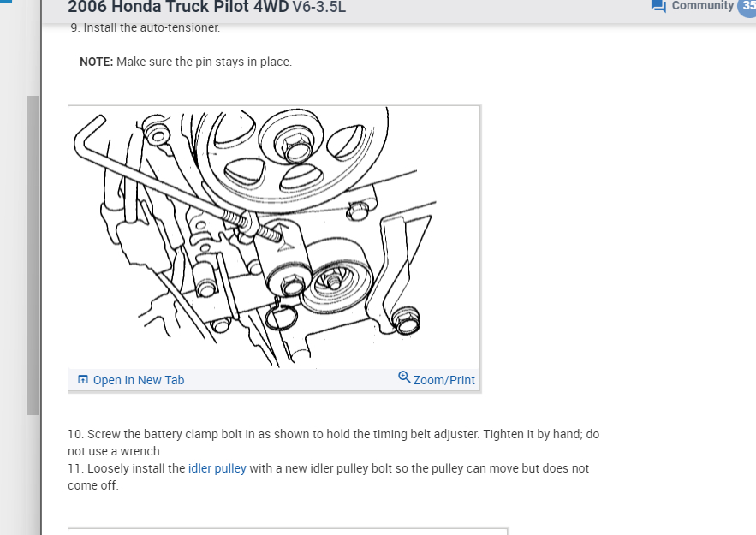Open the diagram via Open In New Tab link

pyautogui.click(x=139, y=380)
